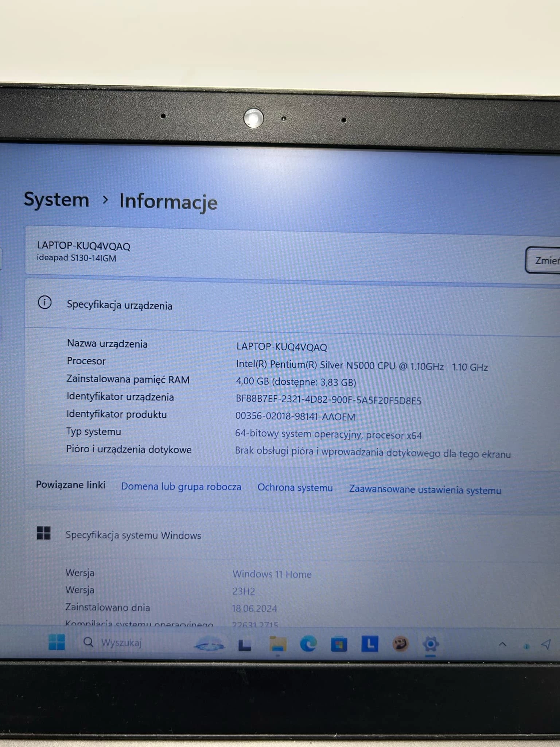Click the small blue system tray icon
Image resolution: width=560 pixels, height=747 pixels.
tap(526, 646)
